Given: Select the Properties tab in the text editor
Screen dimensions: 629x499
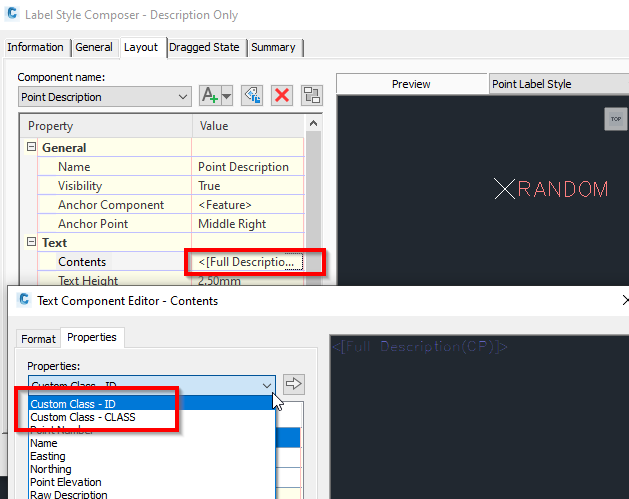Looking at the screenshot, I should [92, 337].
